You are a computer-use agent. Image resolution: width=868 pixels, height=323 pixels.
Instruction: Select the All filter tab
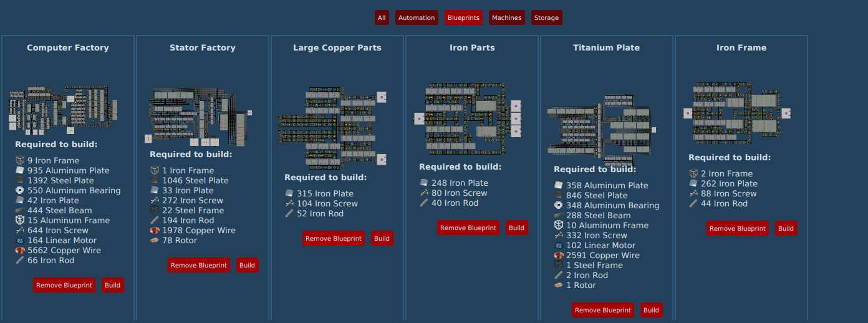point(382,17)
